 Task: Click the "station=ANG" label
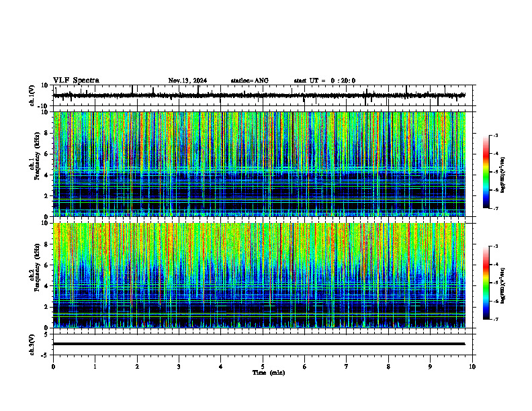250,81
